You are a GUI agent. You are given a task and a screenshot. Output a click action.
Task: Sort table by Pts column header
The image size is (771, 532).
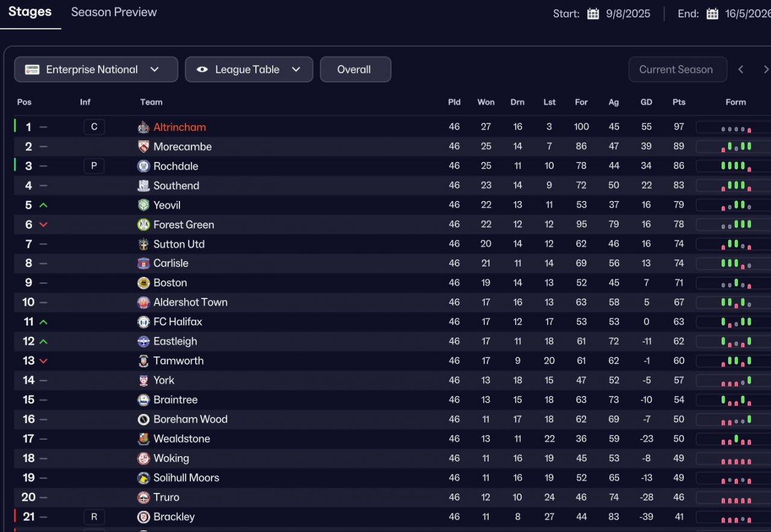[679, 102]
